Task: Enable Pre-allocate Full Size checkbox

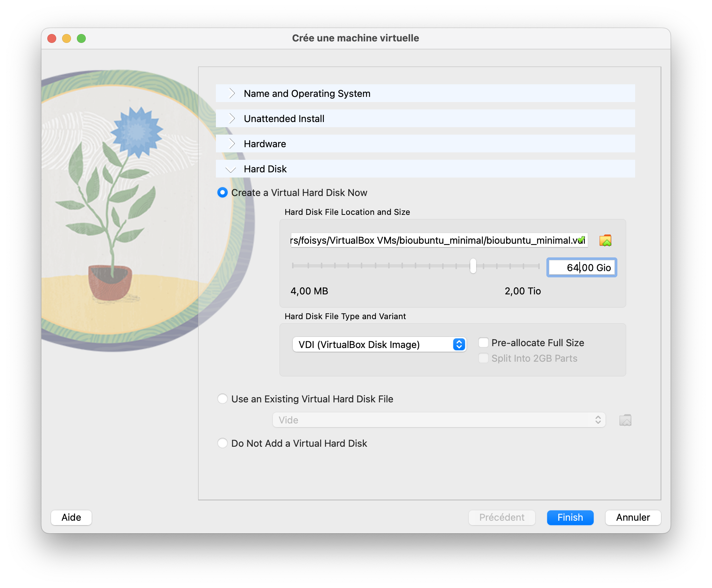Action: [484, 343]
